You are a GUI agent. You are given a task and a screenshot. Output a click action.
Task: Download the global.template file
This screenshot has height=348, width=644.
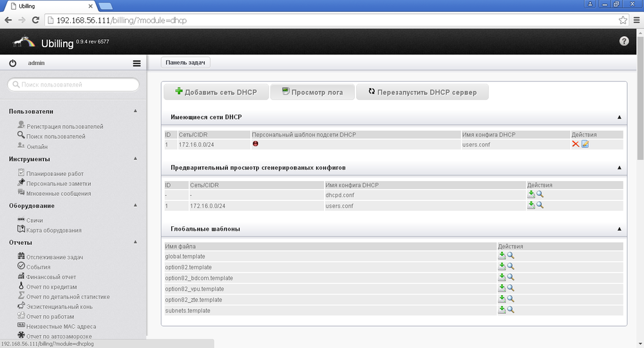(x=502, y=255)
